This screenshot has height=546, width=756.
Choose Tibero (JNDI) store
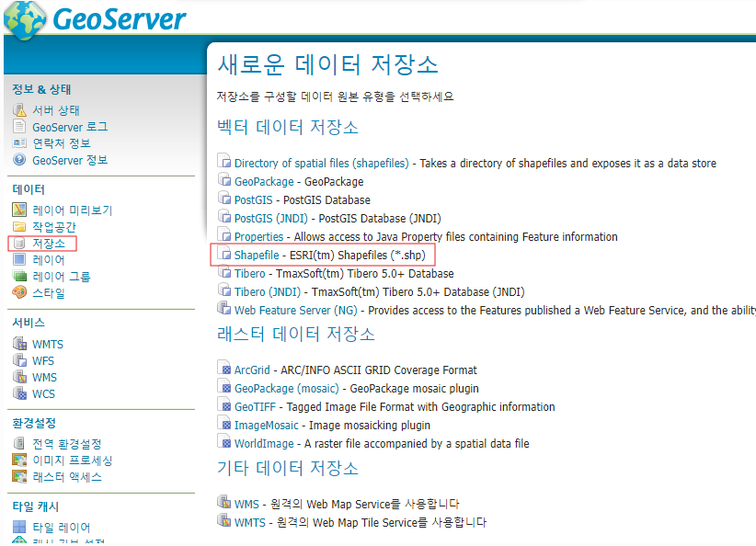268,291
